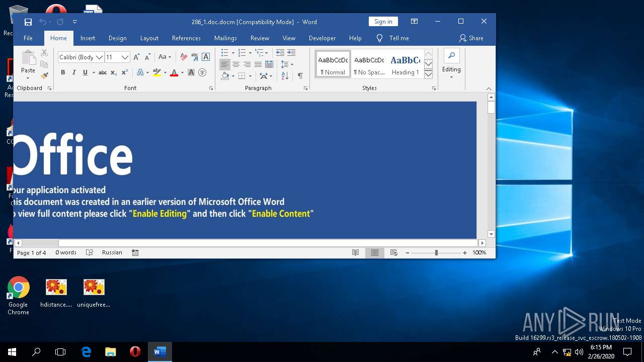
Task: Open the shading color dropdown
Action: (233, 76)
